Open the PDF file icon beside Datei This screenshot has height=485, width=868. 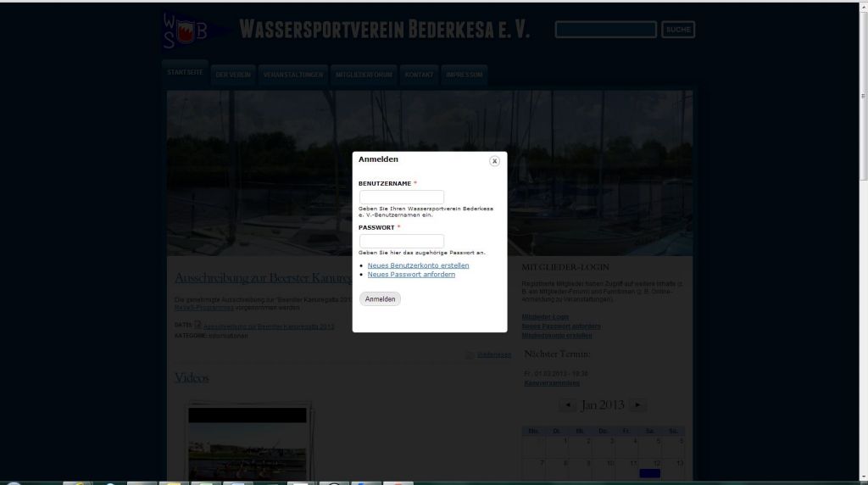click(x=198, y=325)
